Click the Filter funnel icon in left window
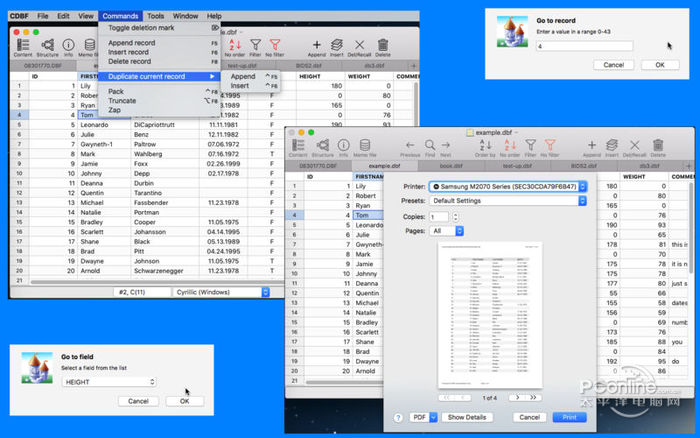This screenshot has width=700, height=438. tap(255, 45)
